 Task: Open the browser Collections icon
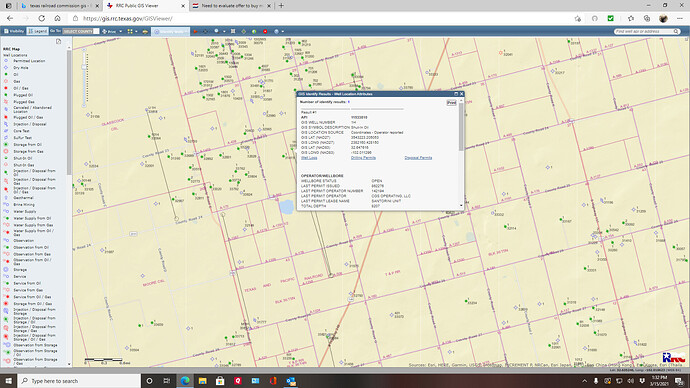(x=647, y=18)
